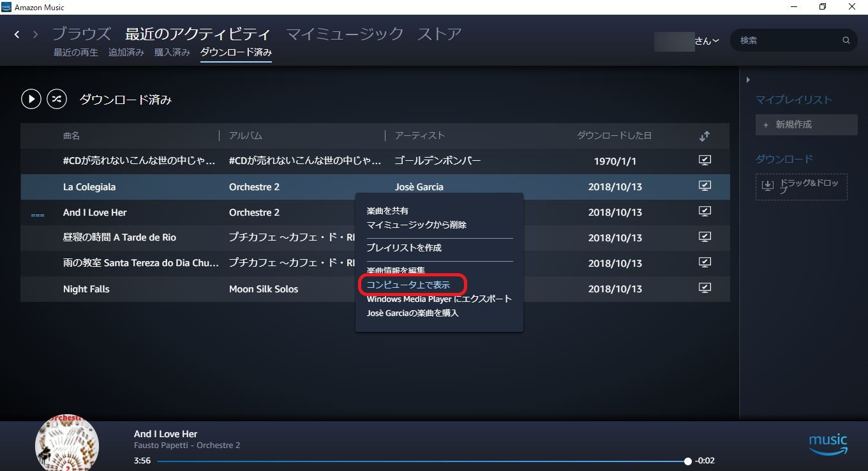Click And I Love Her title in player bar
This screenshot has width=868, height=471.
tap(166, 433)
